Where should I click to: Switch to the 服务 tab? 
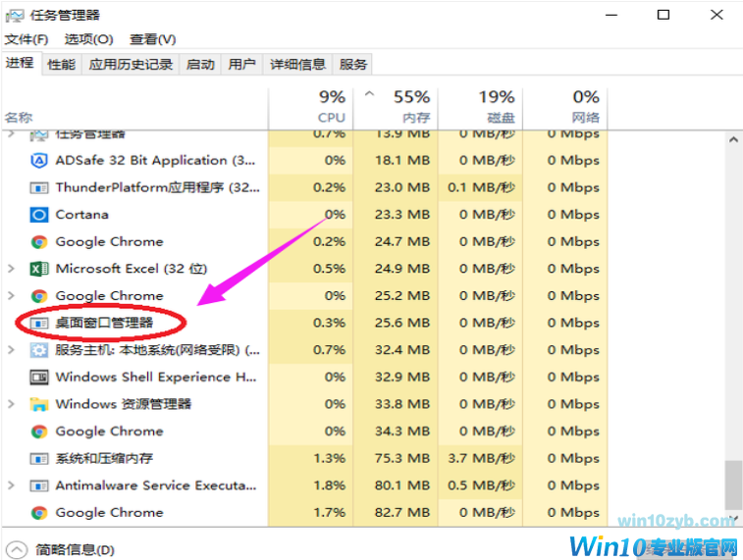[353, 64]
